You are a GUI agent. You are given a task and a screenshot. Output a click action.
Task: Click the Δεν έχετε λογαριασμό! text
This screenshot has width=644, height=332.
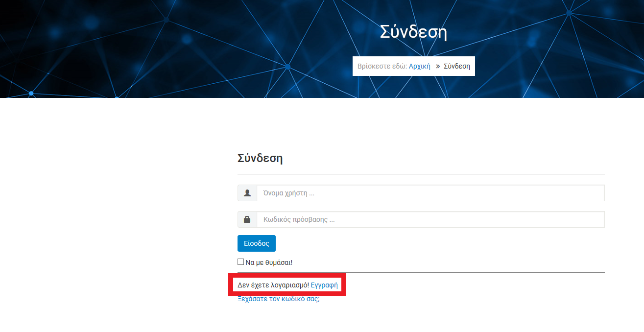tap(273, 285)
